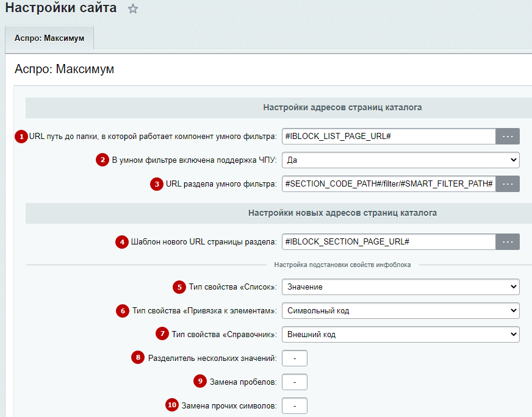Click the smart filter folder URL path field
532x417 pixels.
[x=389, y=137]
